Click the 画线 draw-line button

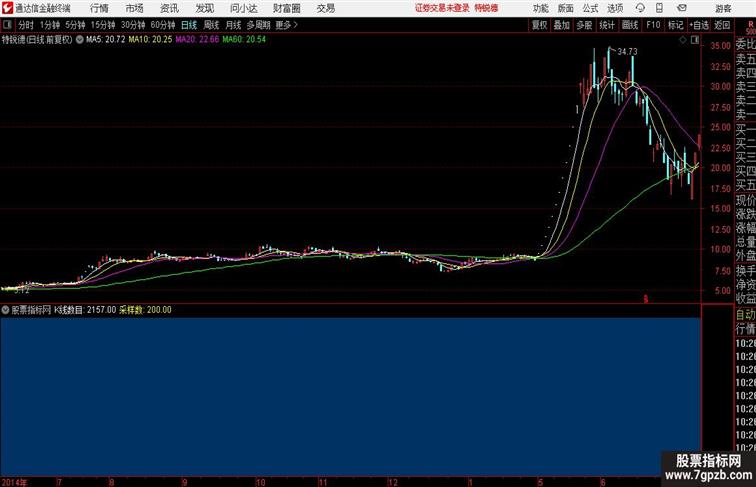[x=630, y=25]
